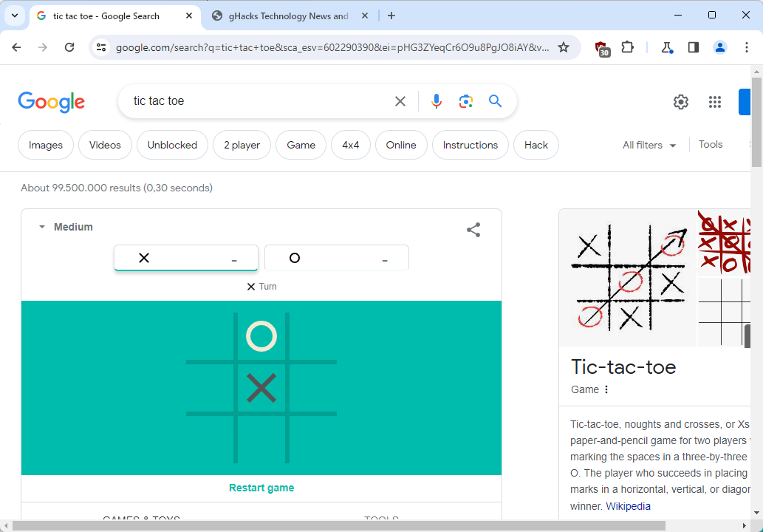This screenshot has width=763, height=532.
Task: Open the Google apps grid
Action: pyautogui.click(x=715, y=102)
